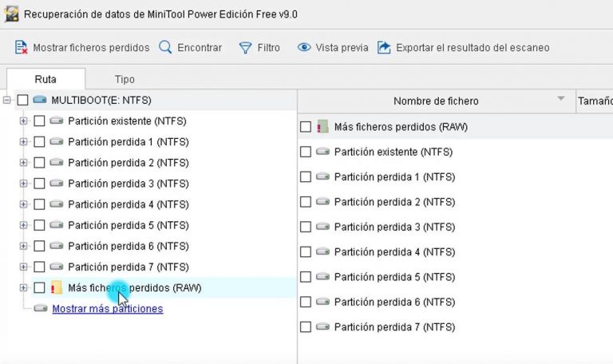Expand Partición perdida 5 tree node
Image resolution: width=613 pixels, height=364 pixels.
[23, 225]
